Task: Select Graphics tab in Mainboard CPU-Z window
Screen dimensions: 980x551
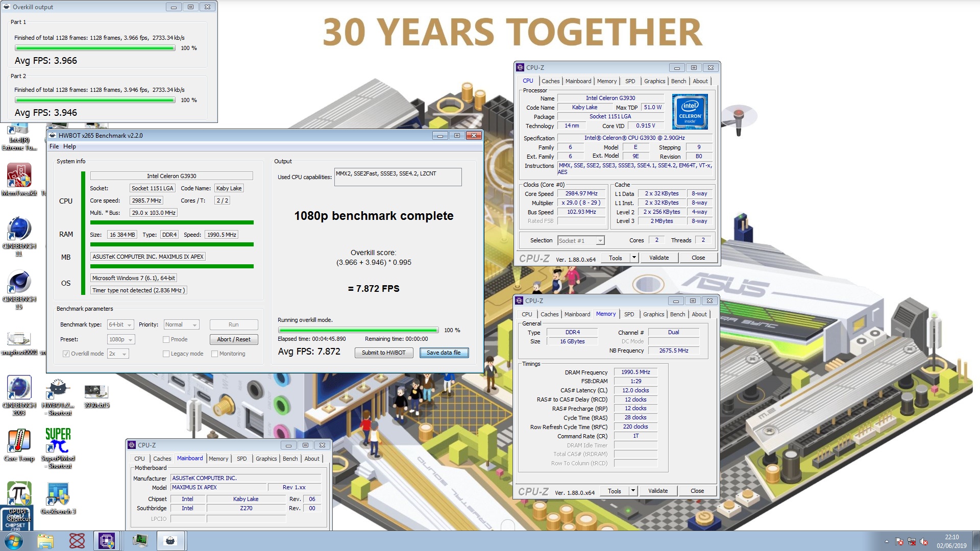Action: 266,459
